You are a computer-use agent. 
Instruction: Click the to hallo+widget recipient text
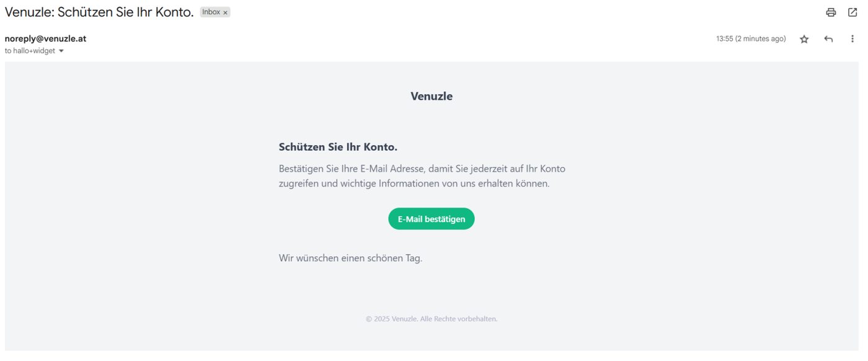pyautogui.click(x=30, y=51)
